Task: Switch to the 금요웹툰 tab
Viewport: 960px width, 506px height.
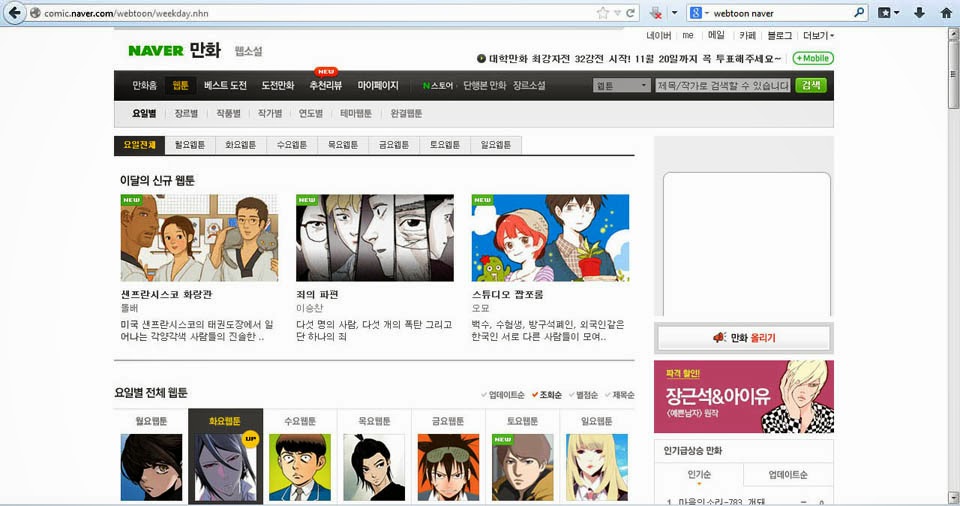Action: [394, 145]
